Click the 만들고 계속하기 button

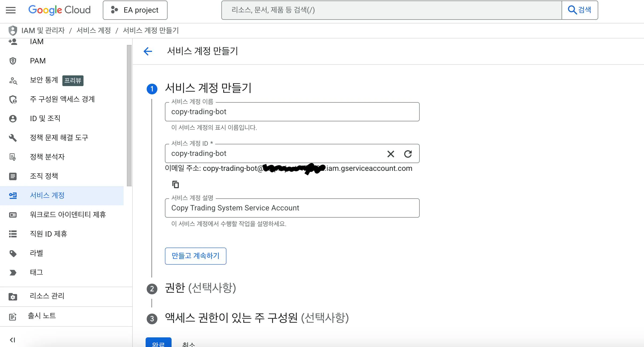tap(195, 256)
